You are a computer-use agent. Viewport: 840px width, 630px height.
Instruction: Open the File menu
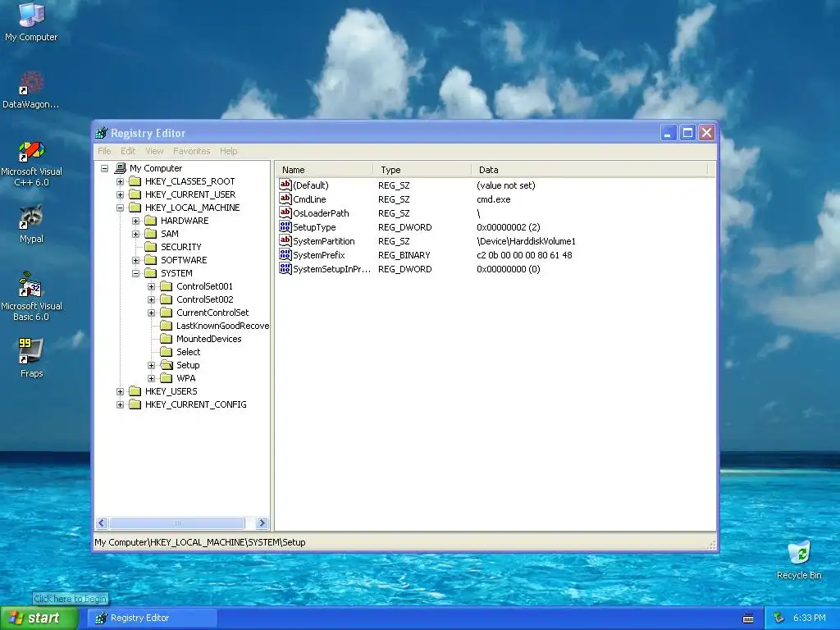point(104,151)
